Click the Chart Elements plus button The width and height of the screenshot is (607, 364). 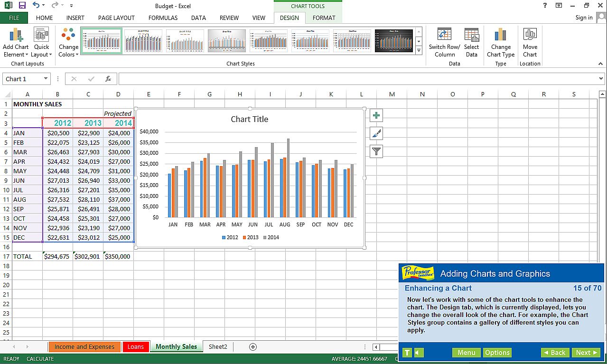point(376,115)
